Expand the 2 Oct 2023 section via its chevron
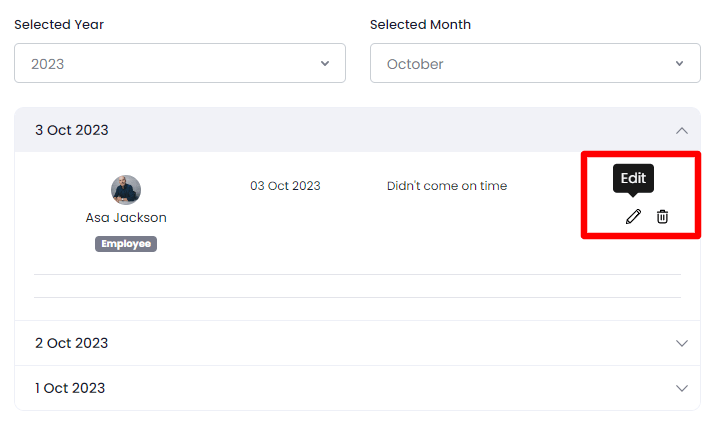The width and height of the screenshot is (719, 431). pyautogui.click(x=682, y=343)
